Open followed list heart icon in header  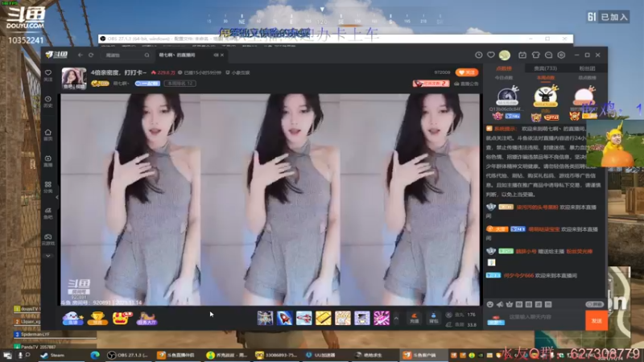[x=491, y=55]
